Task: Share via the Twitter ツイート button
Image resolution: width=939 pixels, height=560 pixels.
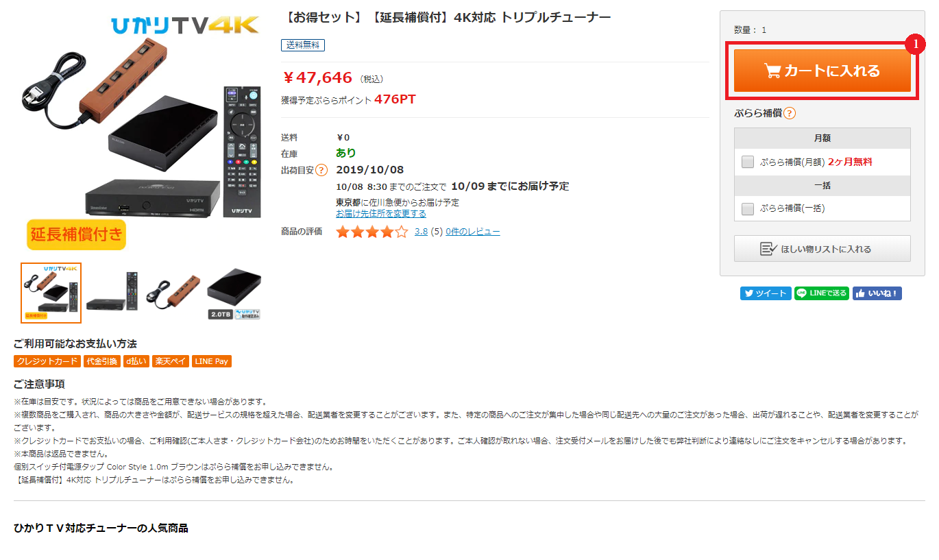Action: tap(766, 293)
